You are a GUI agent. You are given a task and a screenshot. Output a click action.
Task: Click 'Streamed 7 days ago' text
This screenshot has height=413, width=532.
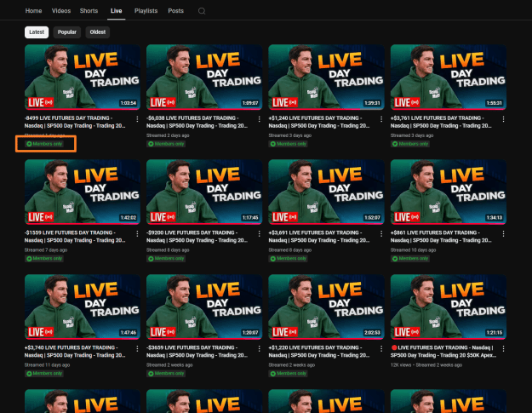46,250
